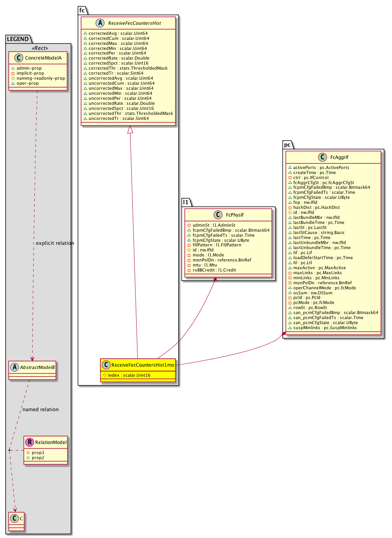This screenshot has width=392, height=538.
Task: Click the key icon beside 'index : scalar.Uint16'
Action: point(104,375)
